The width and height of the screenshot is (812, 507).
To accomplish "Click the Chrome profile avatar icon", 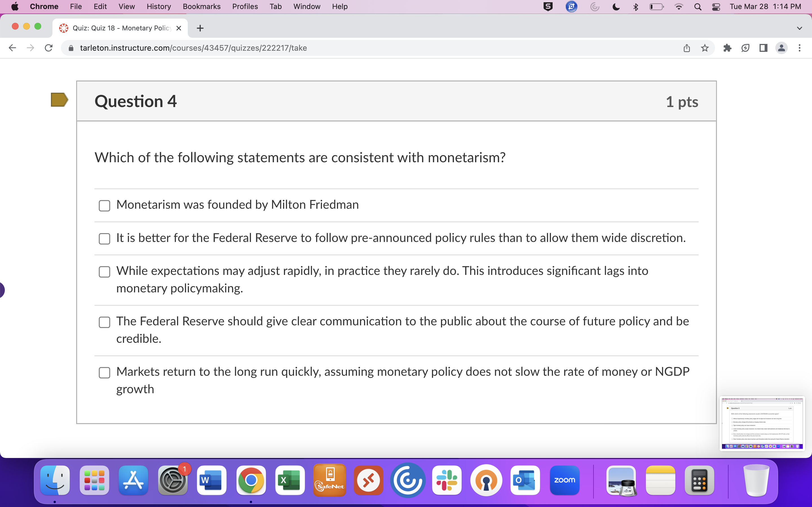I will tap(782, 48).
